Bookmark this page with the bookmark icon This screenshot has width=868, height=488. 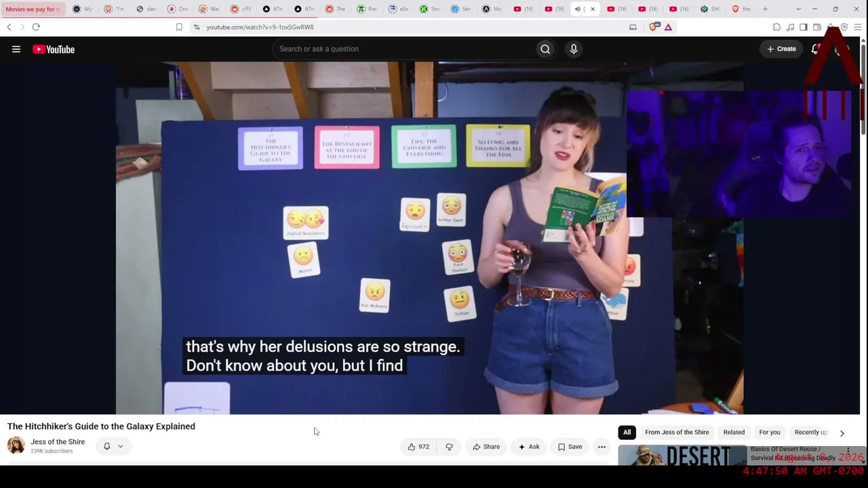click(179, 27)
